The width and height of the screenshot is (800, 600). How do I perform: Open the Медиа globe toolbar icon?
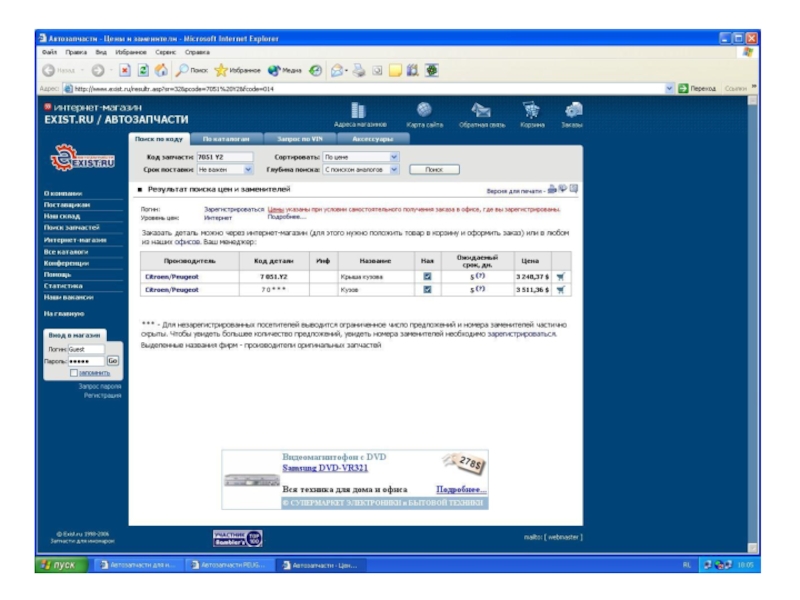(274, 70)
